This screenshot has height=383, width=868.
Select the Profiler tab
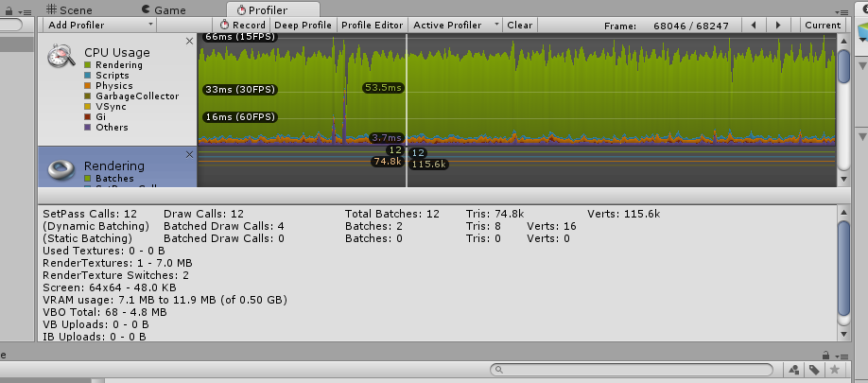(x=273, y=10)
